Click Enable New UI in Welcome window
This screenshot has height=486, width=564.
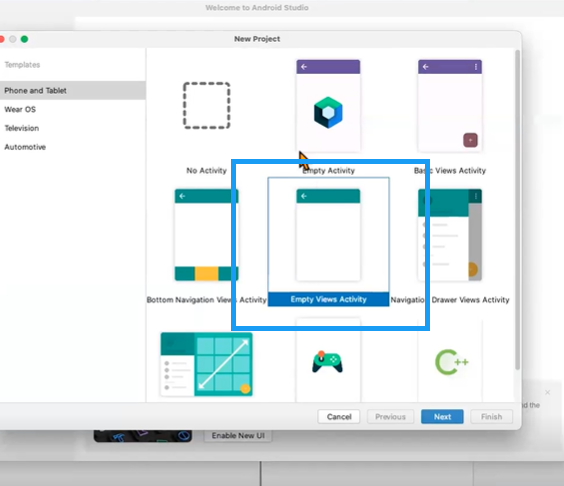click(238, 436)
